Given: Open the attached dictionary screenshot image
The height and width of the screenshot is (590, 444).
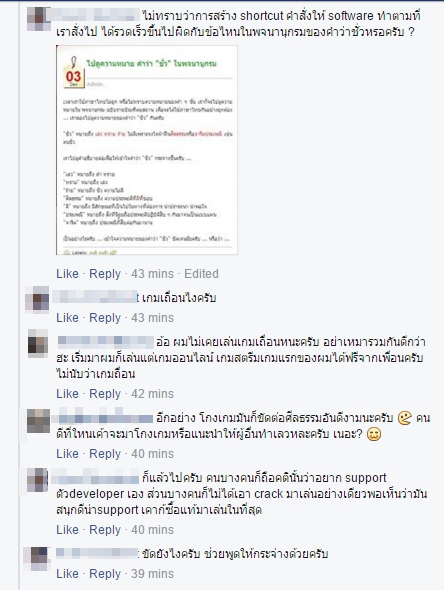Looking at the screenshot, I should [147, 150].
